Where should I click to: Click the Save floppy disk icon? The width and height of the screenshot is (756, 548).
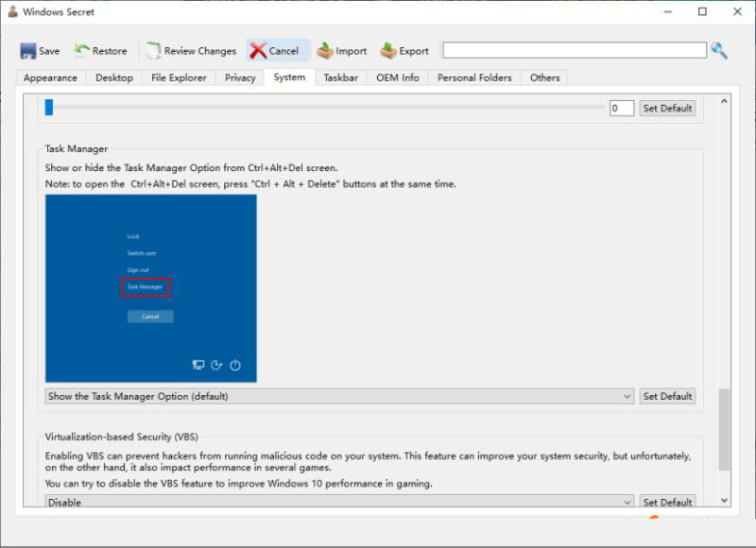pos(28,51)
